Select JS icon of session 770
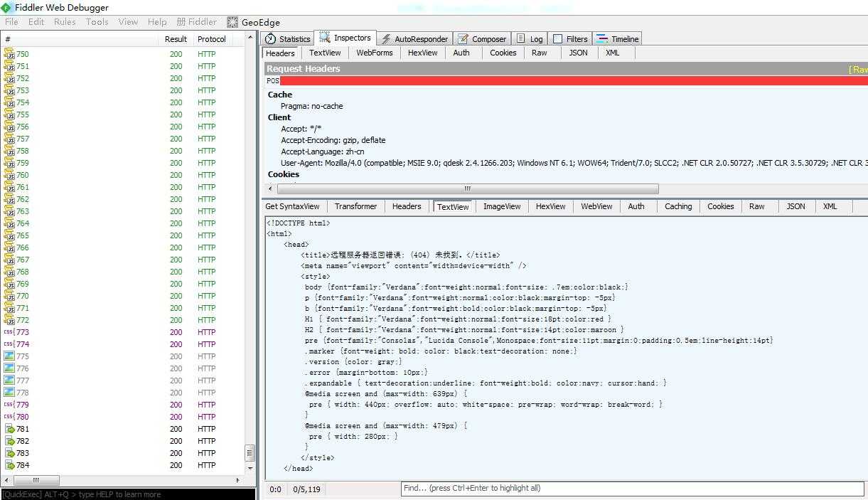The width and height of the screenshot is (868, 500). click(9, 296)
